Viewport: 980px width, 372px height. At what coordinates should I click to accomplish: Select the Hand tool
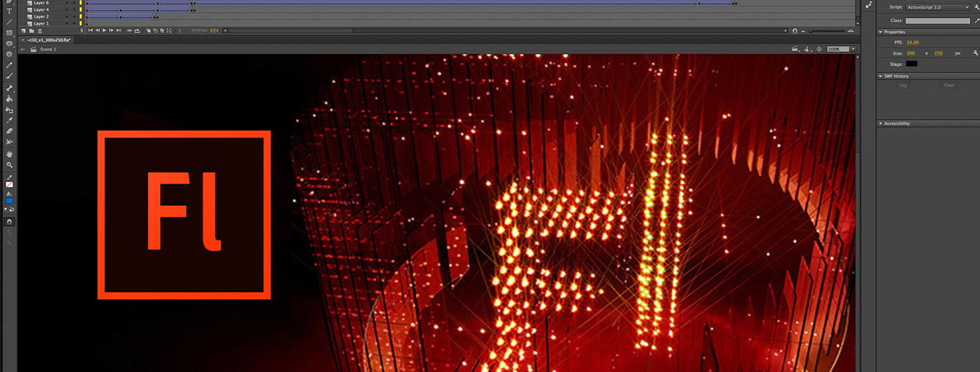coord(9,154)
